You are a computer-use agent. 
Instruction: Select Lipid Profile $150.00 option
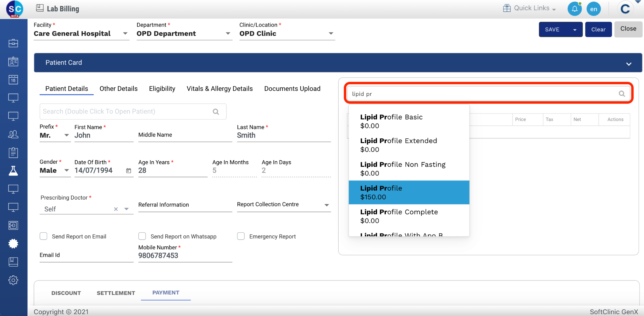pos(409,192)
